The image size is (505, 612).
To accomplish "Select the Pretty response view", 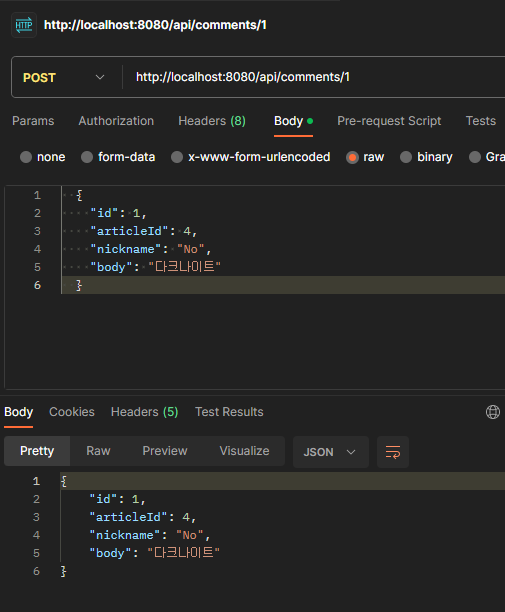I will (37, 451).
